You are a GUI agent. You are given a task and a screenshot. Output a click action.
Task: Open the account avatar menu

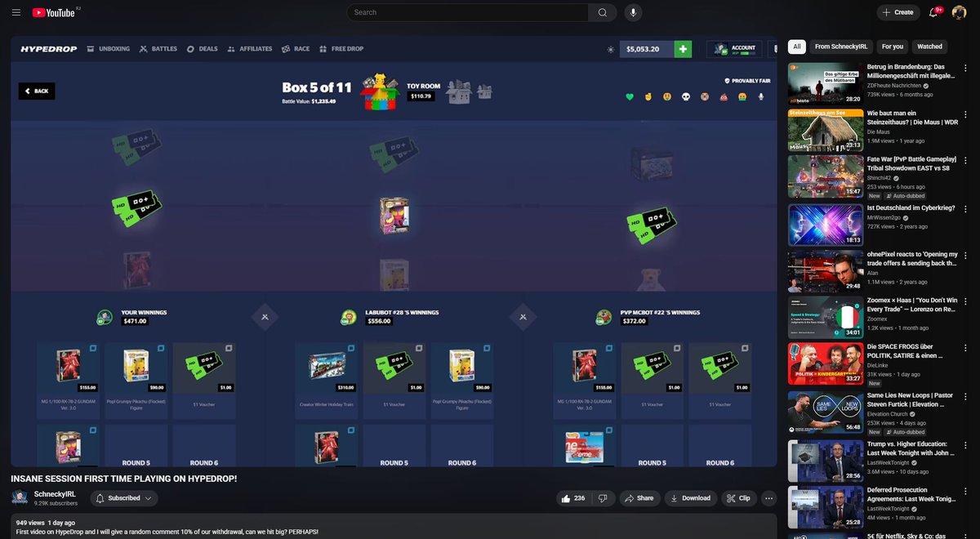[959, 12]
